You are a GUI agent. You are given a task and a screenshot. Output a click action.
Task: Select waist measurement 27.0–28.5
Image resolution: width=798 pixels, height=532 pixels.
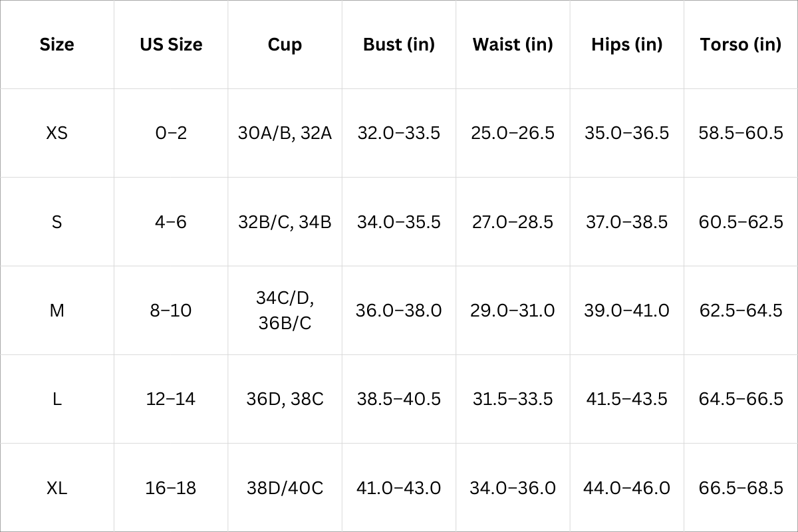pyautogui.click(x=513, y=221)
